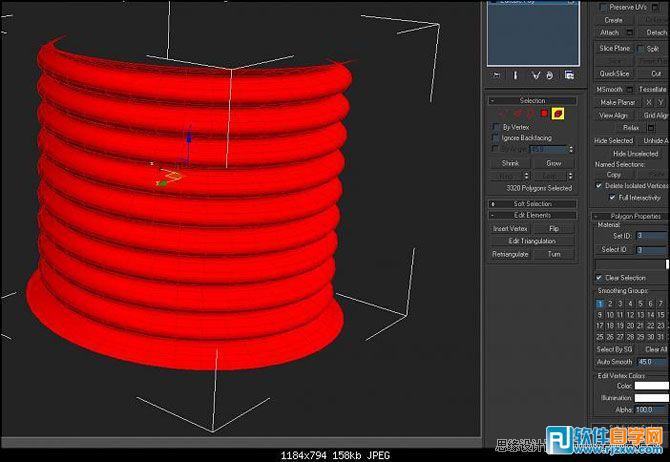Open Preserve UVs settings box
This screenshot has width=670, height=462.
655,7
